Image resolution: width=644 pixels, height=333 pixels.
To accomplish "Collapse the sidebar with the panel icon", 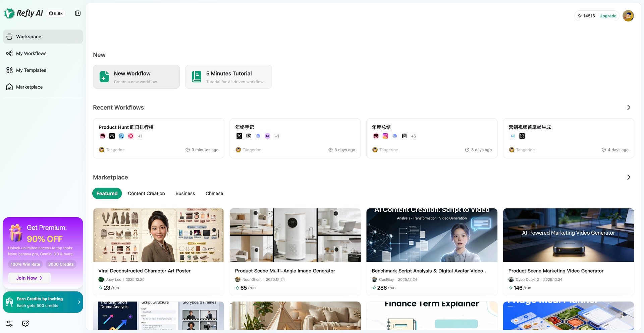I will (x=78, y=13).
